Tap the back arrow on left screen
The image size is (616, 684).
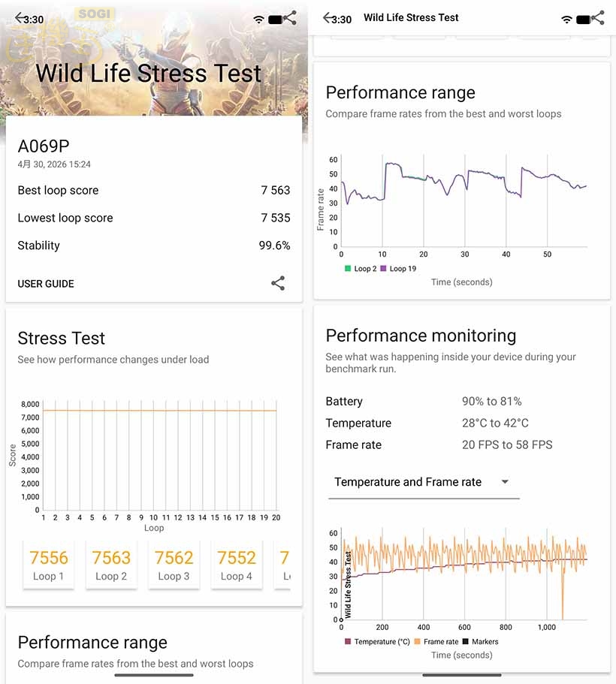[x=20, y=17]
